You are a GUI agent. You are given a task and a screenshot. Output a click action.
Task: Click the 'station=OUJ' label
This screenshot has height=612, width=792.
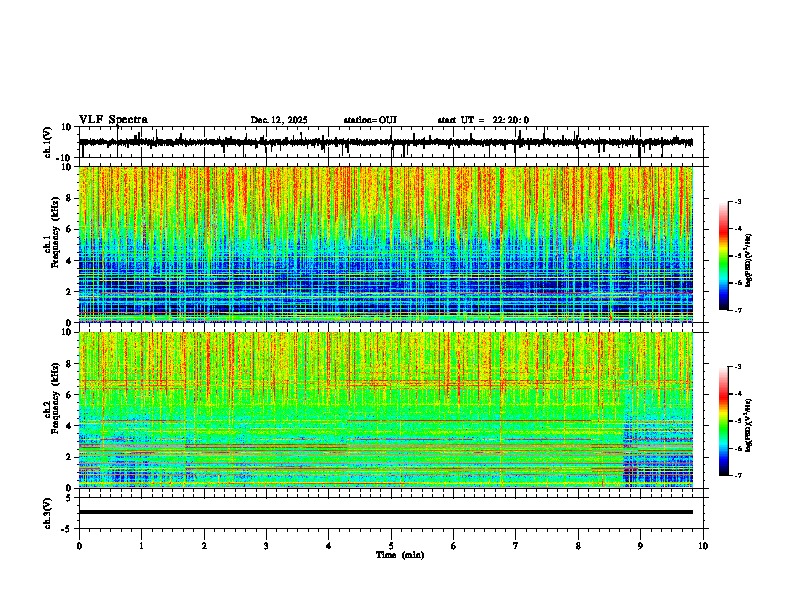tap(370, 120)
